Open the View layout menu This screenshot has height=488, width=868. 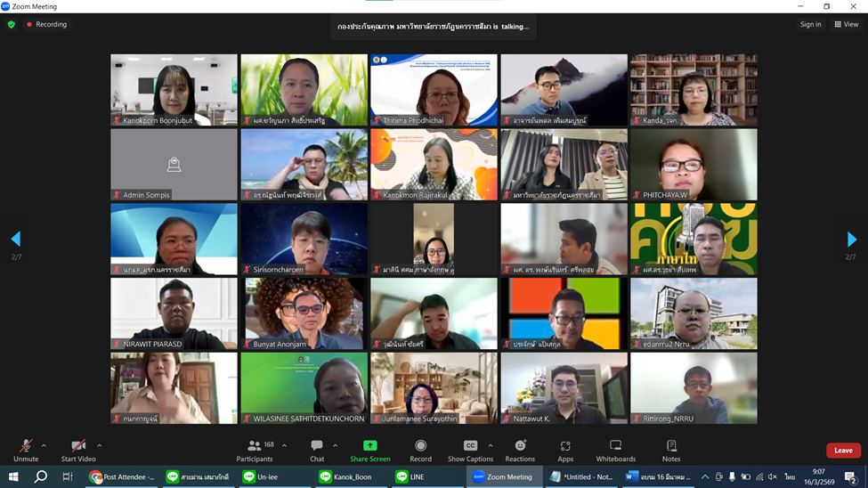pos(846,25)
